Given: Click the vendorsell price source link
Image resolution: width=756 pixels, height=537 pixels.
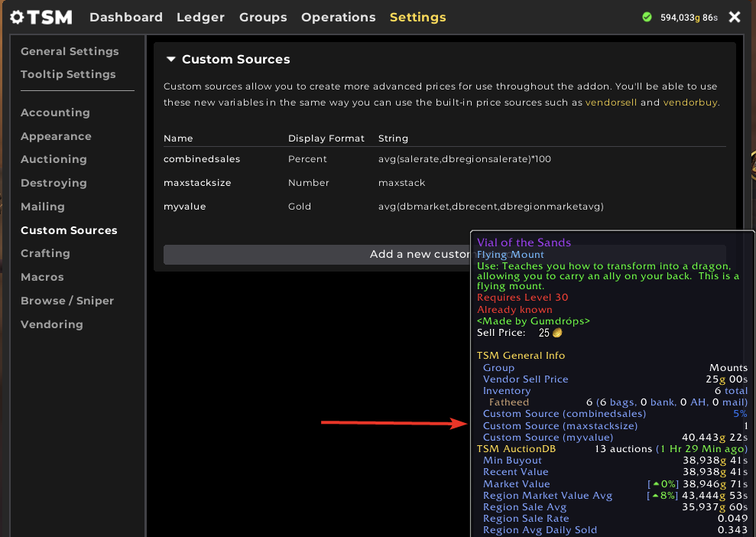Looking at the screenshot, I should [x=611, y=103].
